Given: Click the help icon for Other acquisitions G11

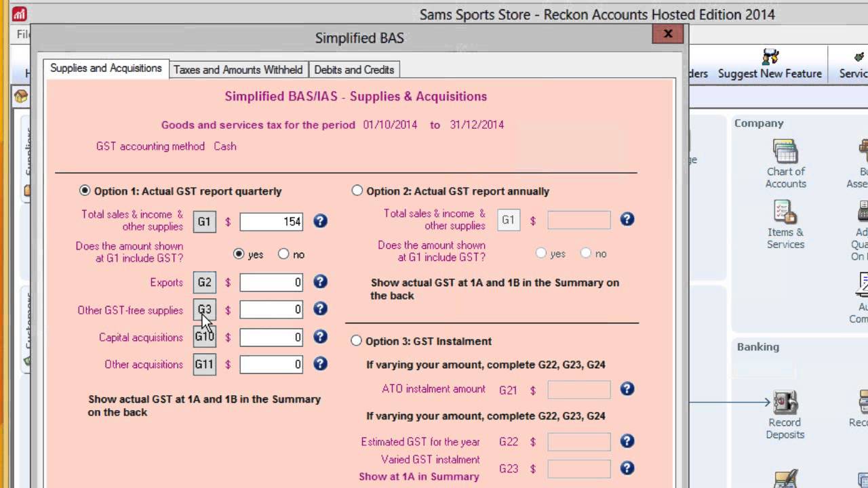Looking at the screenshot, I should 320,364.
